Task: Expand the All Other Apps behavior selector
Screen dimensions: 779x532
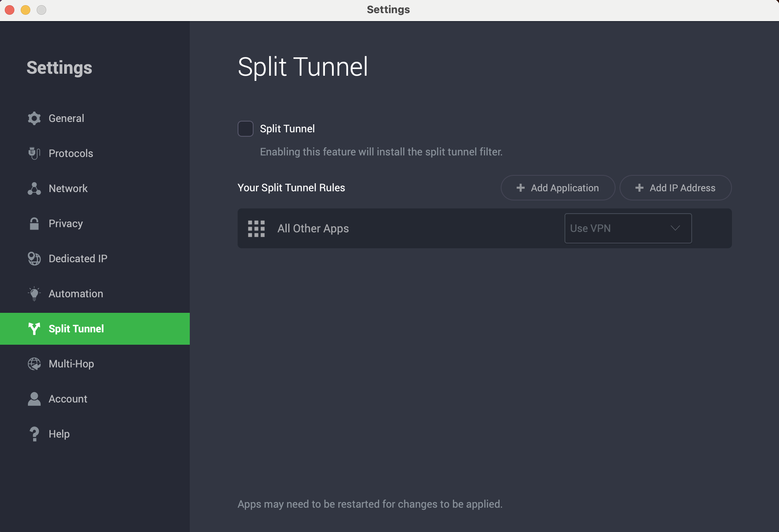Action: [628, 228]
